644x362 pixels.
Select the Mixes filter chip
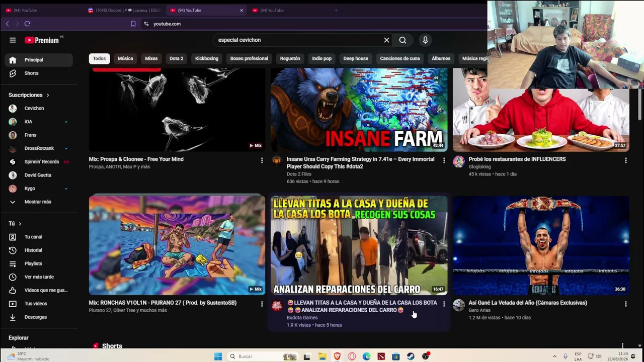[151, 59]
